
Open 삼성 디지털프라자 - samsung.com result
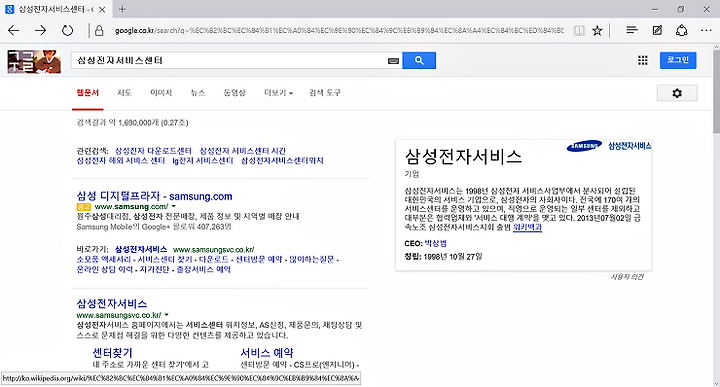[x=154, y=196]
